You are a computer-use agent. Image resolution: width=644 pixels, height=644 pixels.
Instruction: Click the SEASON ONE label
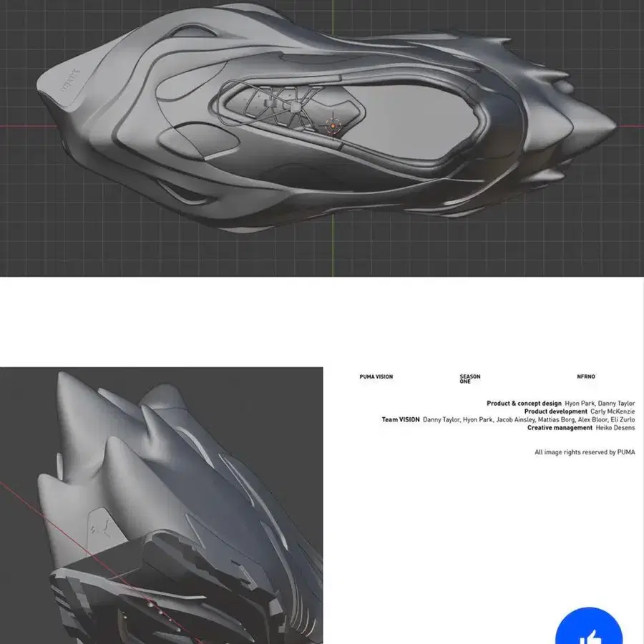469,379
